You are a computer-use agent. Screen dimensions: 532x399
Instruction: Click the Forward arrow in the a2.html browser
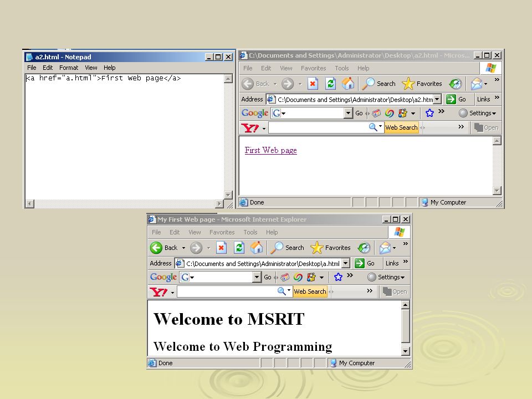point(288,84)
